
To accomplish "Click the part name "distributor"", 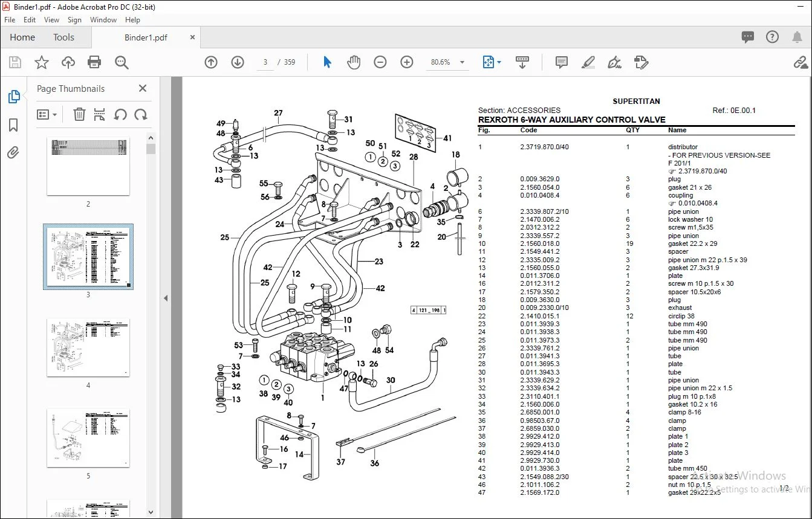I will (683, 147).
